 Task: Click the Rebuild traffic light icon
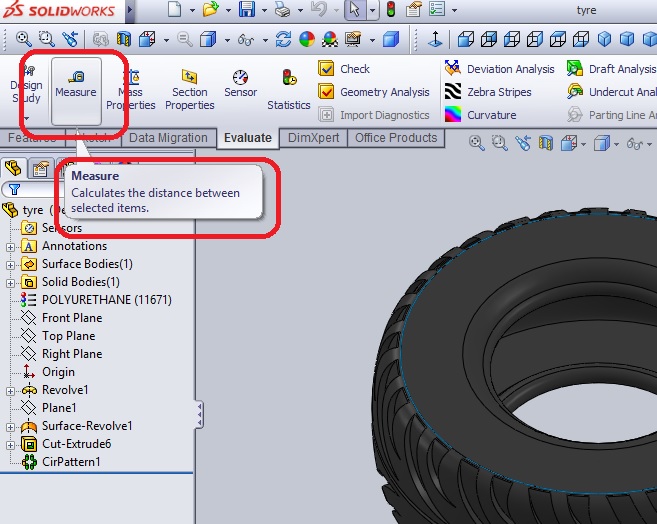tap(391, 9)
